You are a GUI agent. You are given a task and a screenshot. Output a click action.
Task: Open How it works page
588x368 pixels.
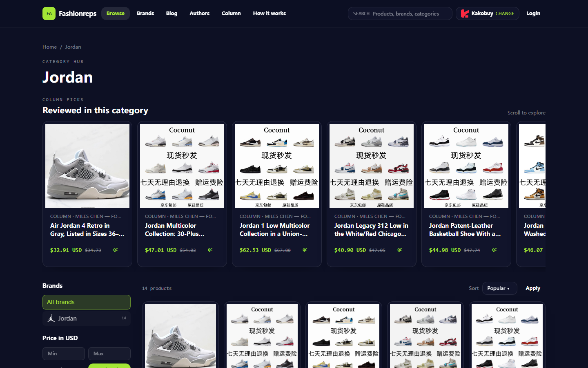coord(269,13)
